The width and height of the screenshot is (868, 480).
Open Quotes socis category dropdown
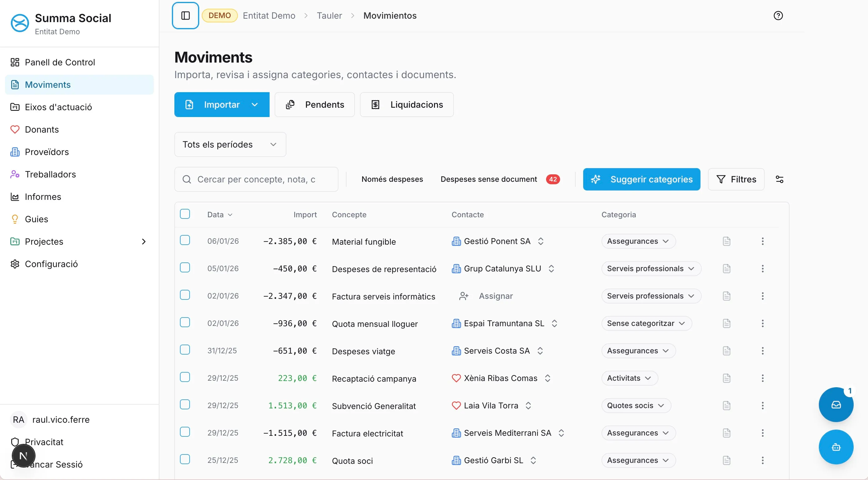[x=636, y=406]
